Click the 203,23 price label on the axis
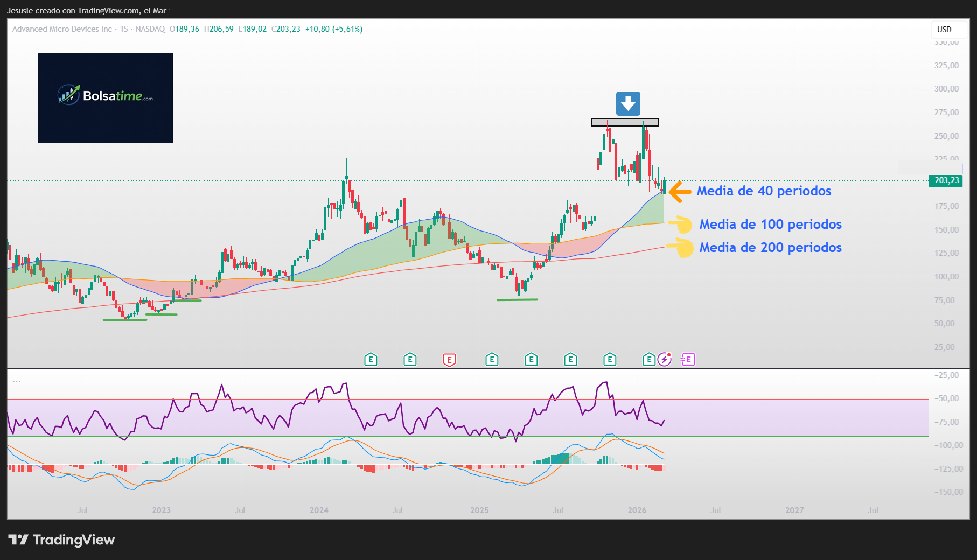Viewport: 977px width, 560px height. (x=945, y=181)
